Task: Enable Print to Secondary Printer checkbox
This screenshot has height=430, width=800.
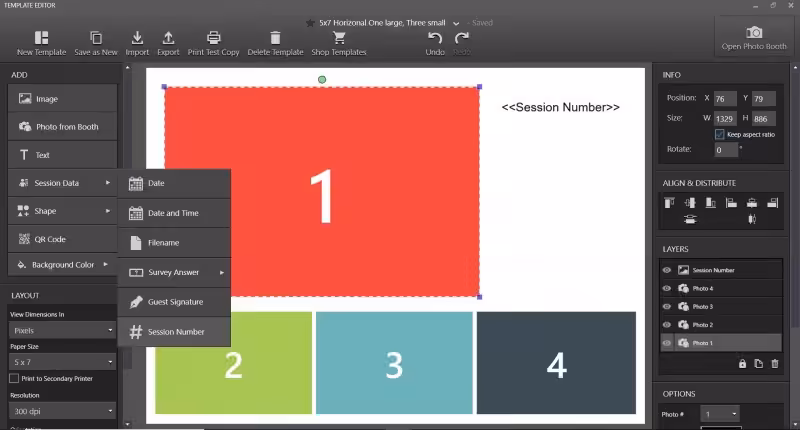Action: click(14, 378)
